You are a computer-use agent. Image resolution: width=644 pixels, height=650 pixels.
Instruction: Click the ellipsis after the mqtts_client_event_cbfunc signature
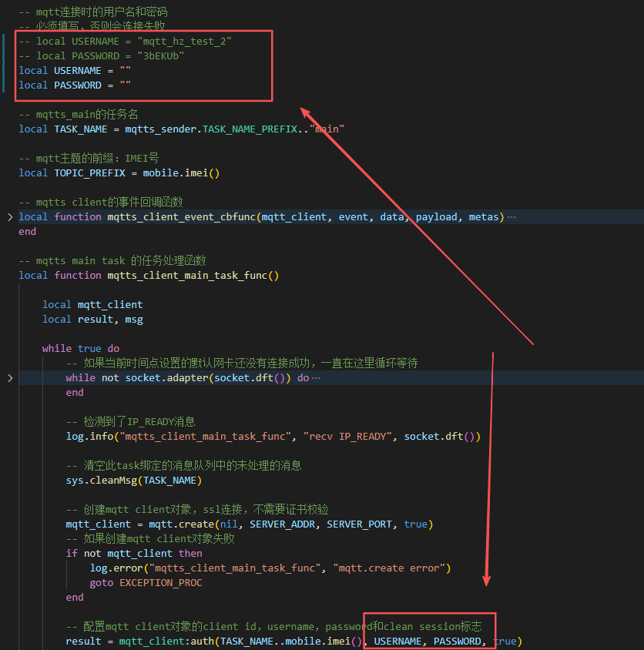click(512, 217)
